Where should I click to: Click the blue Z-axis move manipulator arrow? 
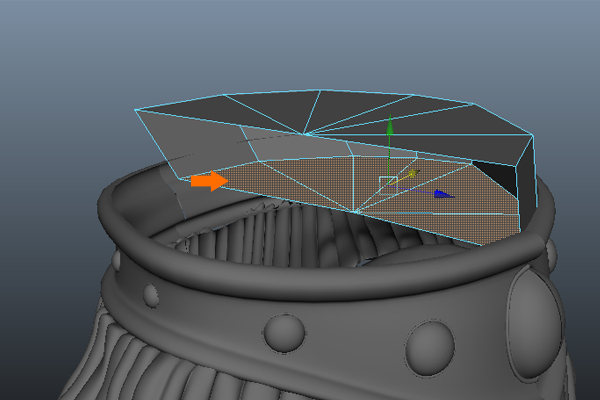click(x=444, y=194)
